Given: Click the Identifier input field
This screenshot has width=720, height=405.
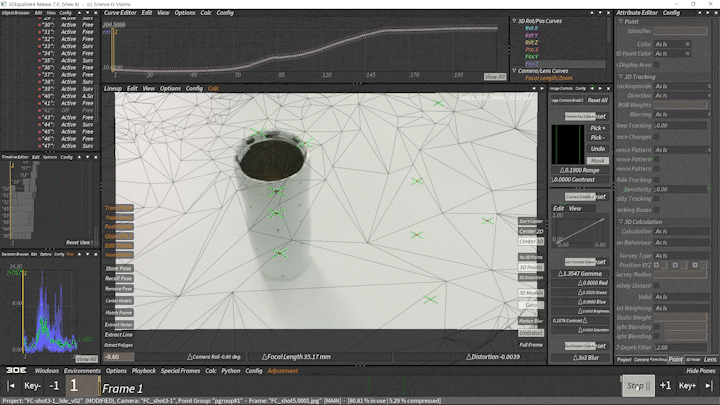Looking at the screenshot, I should 680,31.
